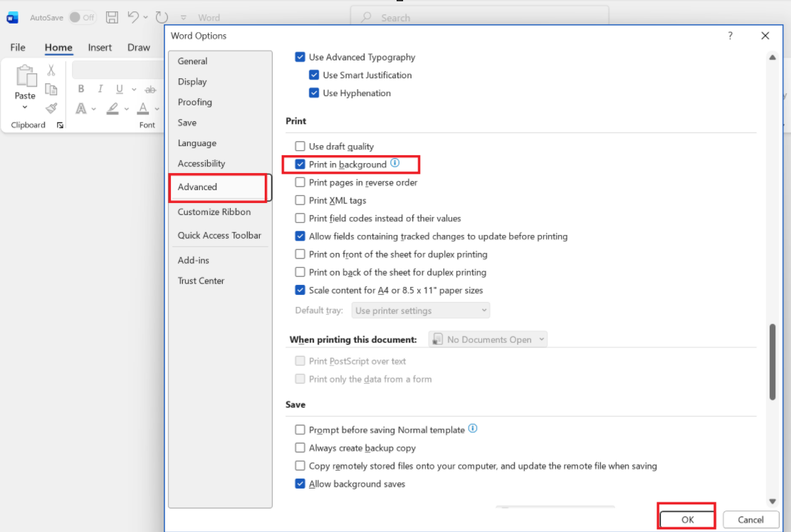Enable Use draft quality checkbox
The width and height of the screenshot is (791, 532).
[x=300, y=147]
